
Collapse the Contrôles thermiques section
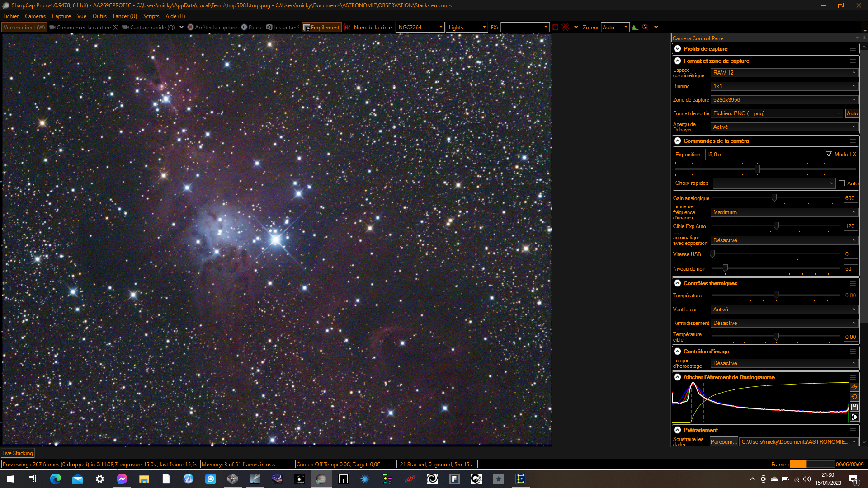(677, 283)
